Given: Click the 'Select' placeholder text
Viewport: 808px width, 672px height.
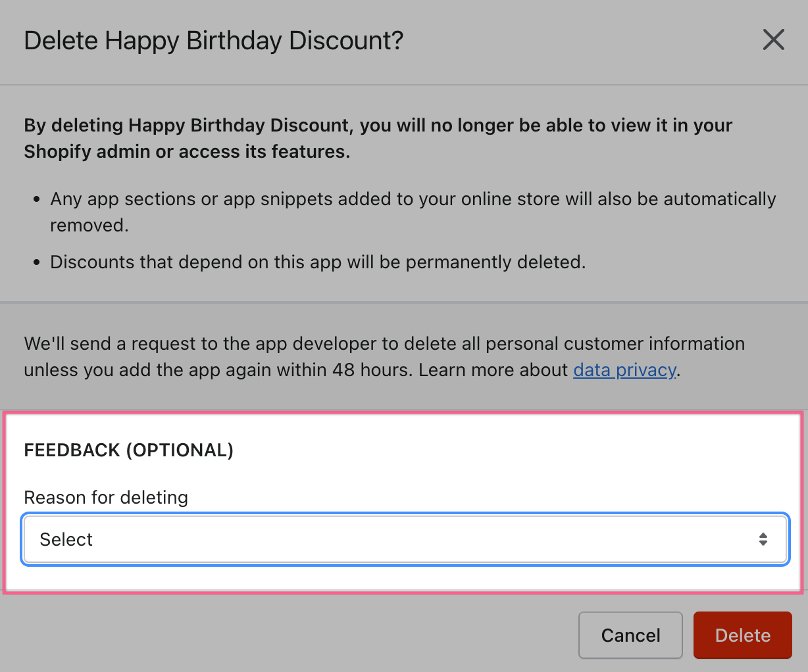Looking at the screenshot, I should (66, 540).
